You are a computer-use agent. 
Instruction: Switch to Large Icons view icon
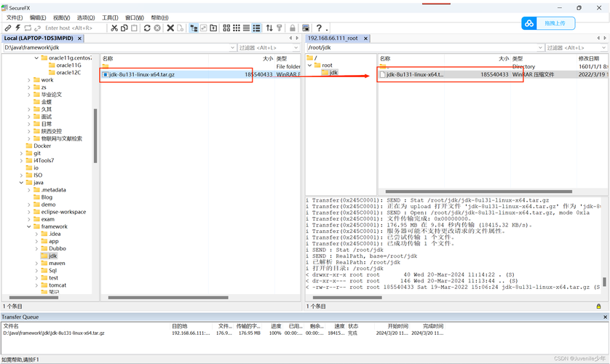point(226,28)
